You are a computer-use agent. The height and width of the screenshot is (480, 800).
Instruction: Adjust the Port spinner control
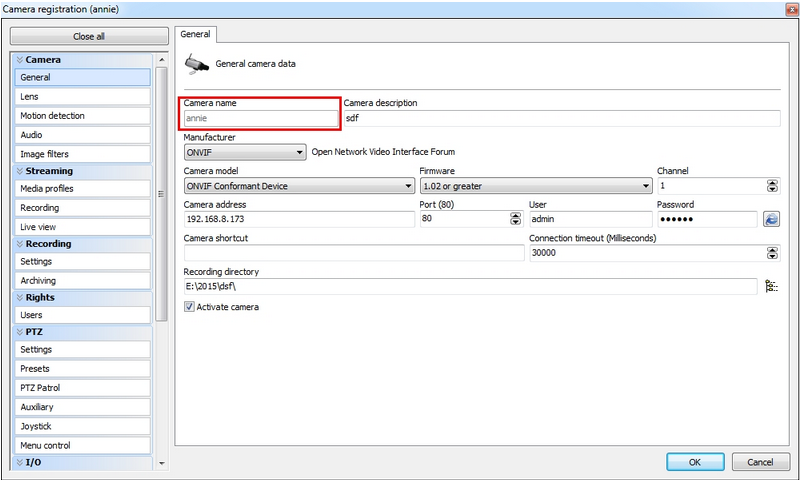point(516,219)
